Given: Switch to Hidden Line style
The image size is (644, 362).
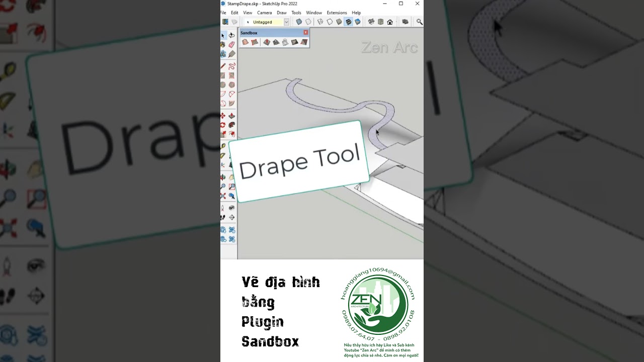Looking at the screenshot, I should 330,22.
